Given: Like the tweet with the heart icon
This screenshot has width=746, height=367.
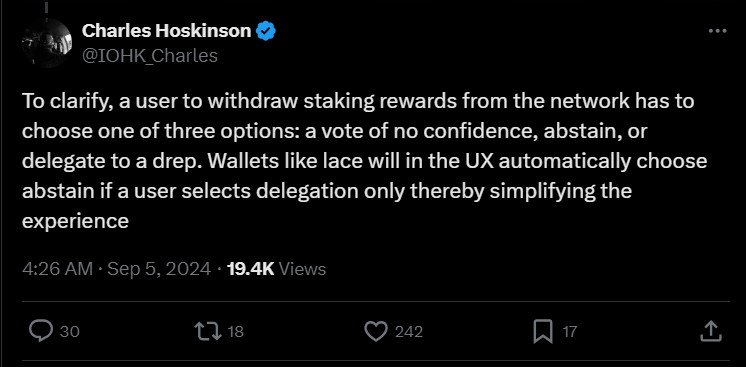Looking at the screenshot, I should click(376, 331).
